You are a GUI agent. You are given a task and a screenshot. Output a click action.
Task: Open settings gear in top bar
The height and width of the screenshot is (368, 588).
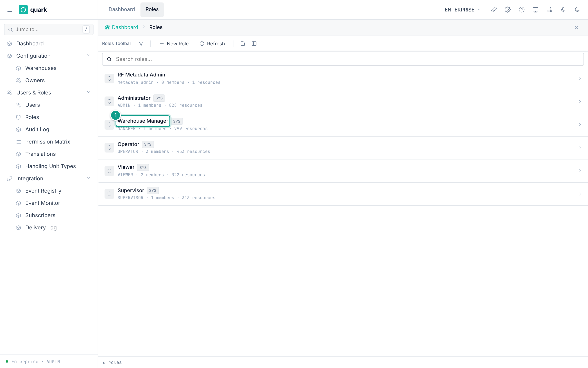pos(508,10)
